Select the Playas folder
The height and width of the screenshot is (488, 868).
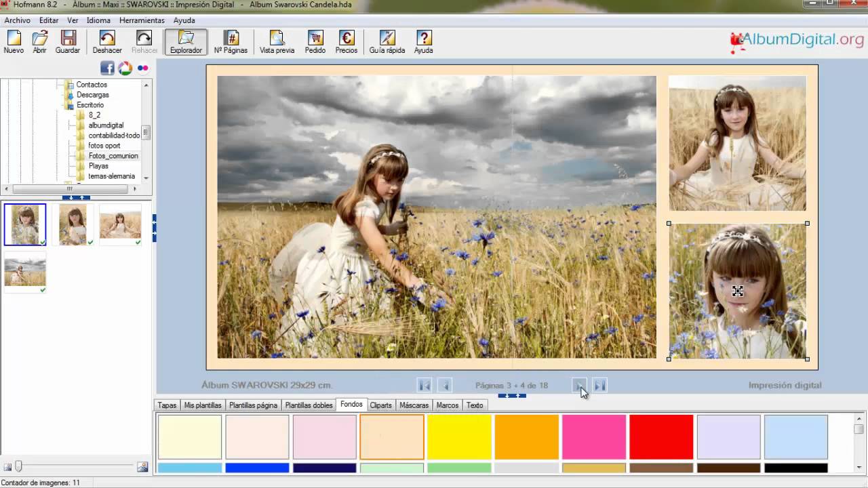point(98,166)
